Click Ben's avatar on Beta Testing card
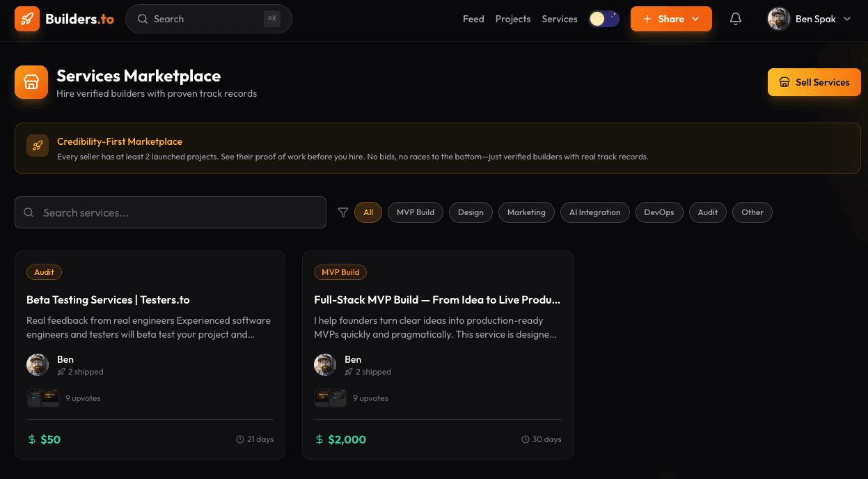 (x=38, y=365)
